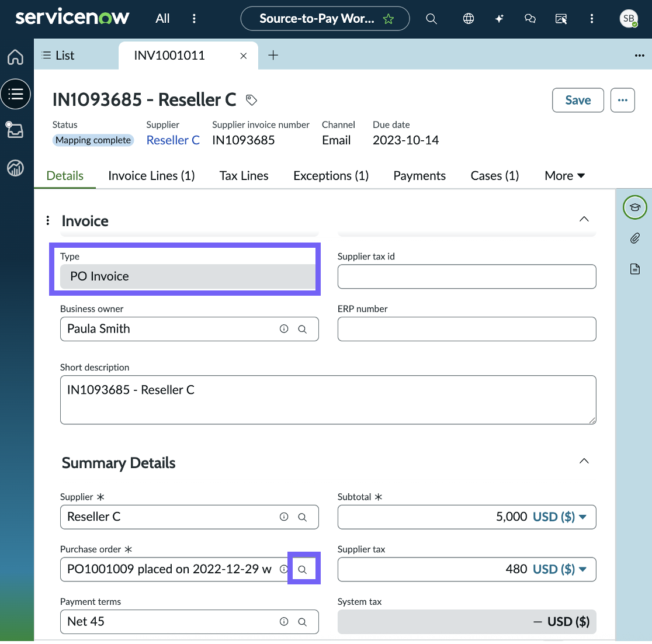Click the Mapping complete status badge
Image resolution: width=652 pixels, height=644 pixels.
click(93, 141)
